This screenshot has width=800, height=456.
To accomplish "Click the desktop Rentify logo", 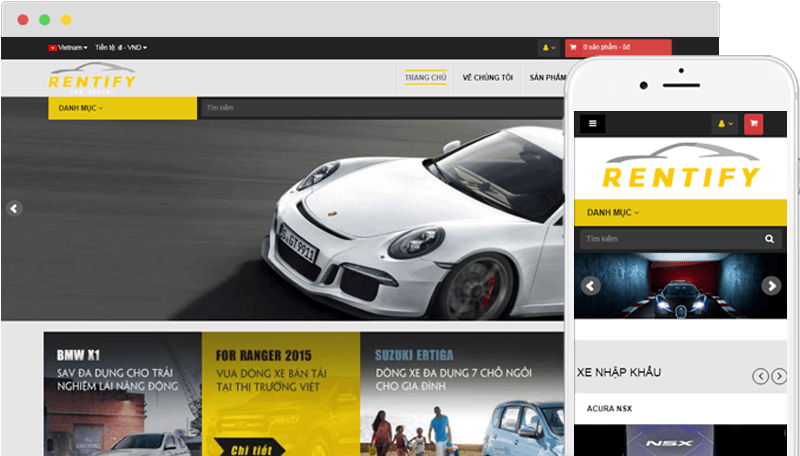I will (91, 80).
